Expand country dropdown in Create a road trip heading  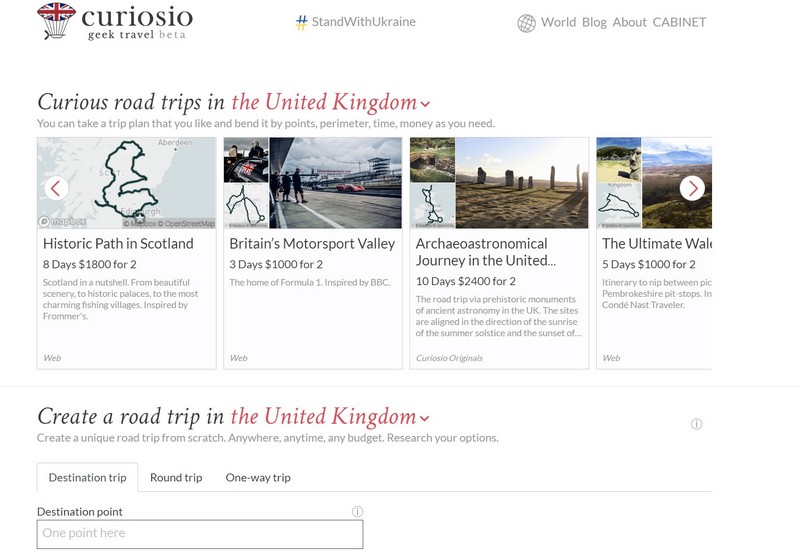(x=425, y=418)
